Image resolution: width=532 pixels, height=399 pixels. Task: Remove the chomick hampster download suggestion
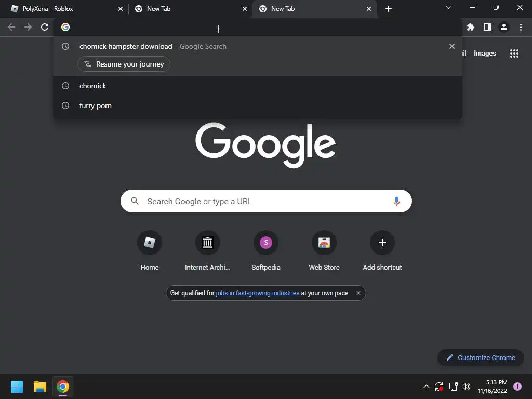click(452, 46)
